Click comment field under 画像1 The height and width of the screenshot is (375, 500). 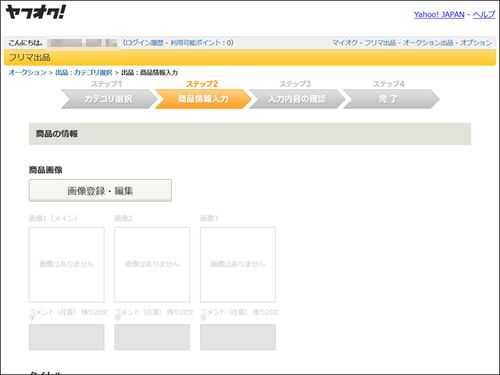tap(67, 337)
